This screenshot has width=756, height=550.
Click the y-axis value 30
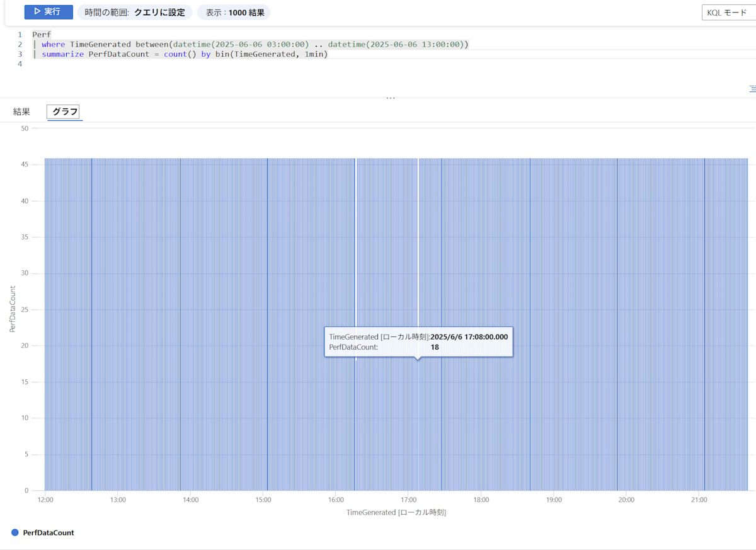25,273
